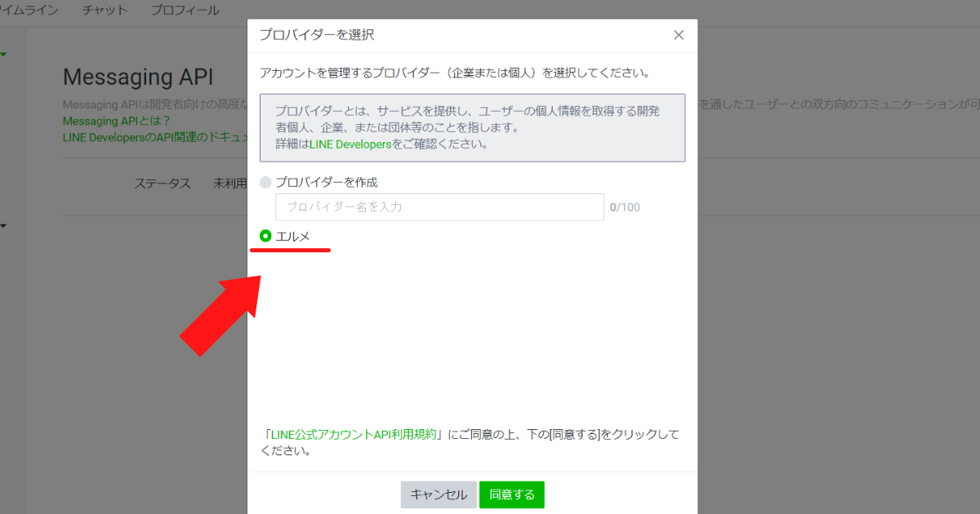This screenshot has height=514, width=980.
Task: Open the 'Messaging APIとは？' help link
Action: 116,121
